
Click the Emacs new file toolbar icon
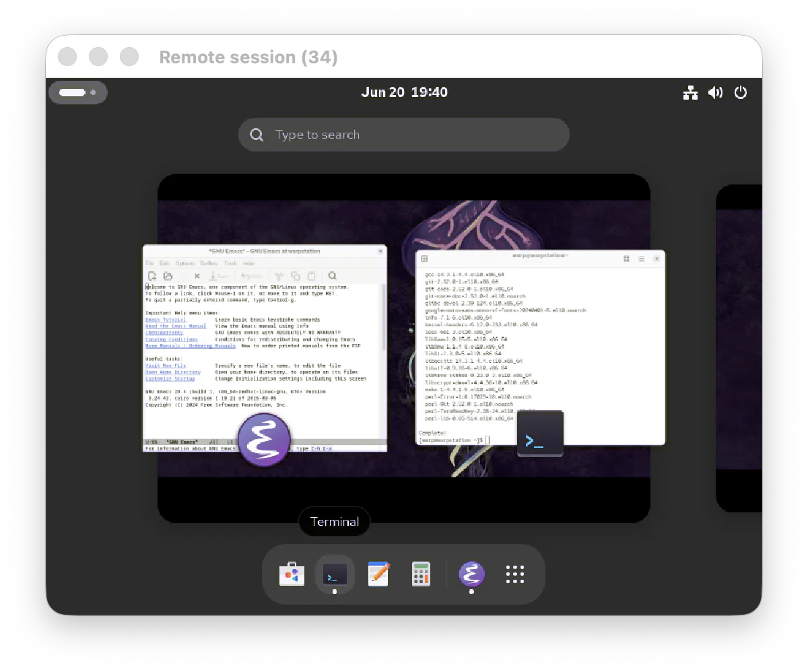point(152,276)
